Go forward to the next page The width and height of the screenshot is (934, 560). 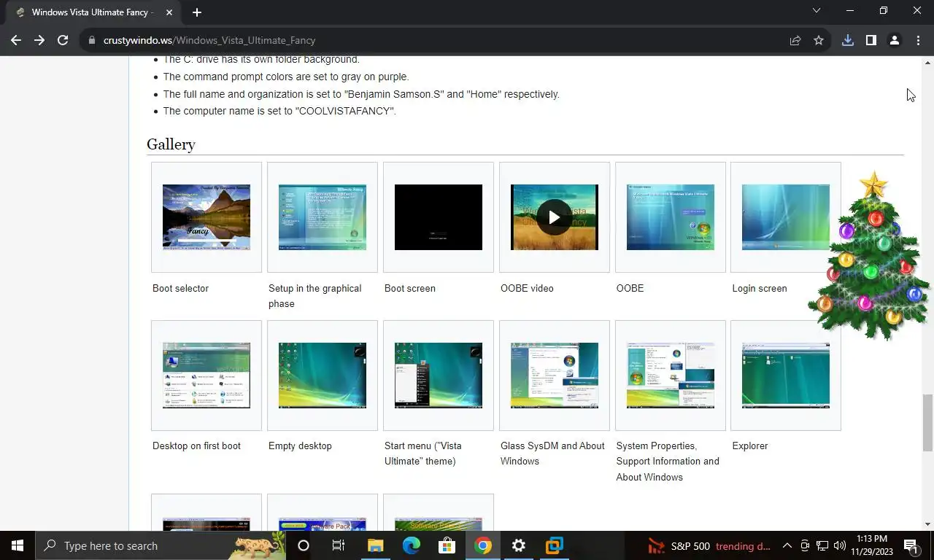pos(39,40)
